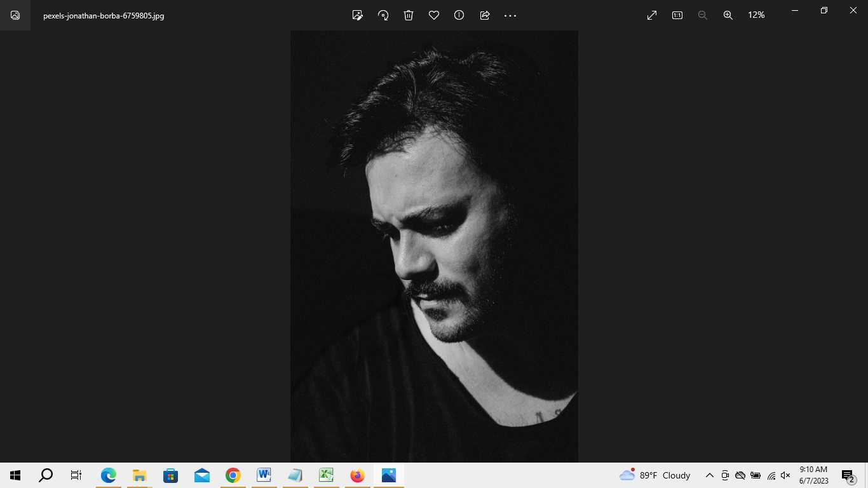The height and width of the screenshot is (488, 868).
Task: Click the 12% zoom level indicator
Action: pos(756,15)
